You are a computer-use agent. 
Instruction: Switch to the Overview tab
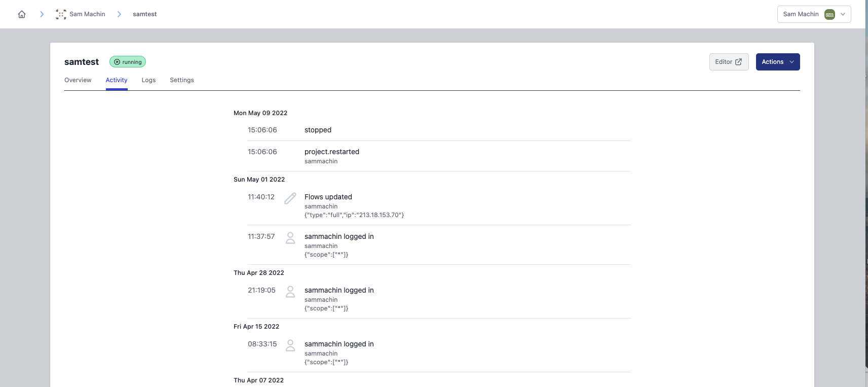[78, 80]
